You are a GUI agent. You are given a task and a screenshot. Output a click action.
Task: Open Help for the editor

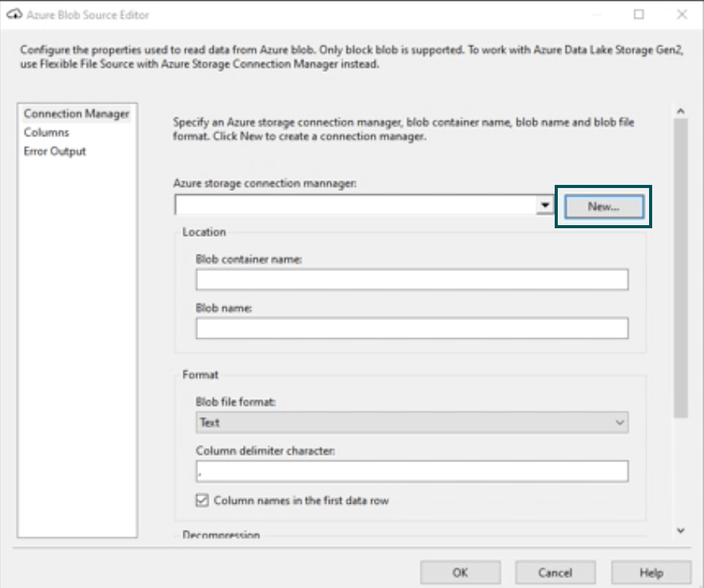(651, 573)
